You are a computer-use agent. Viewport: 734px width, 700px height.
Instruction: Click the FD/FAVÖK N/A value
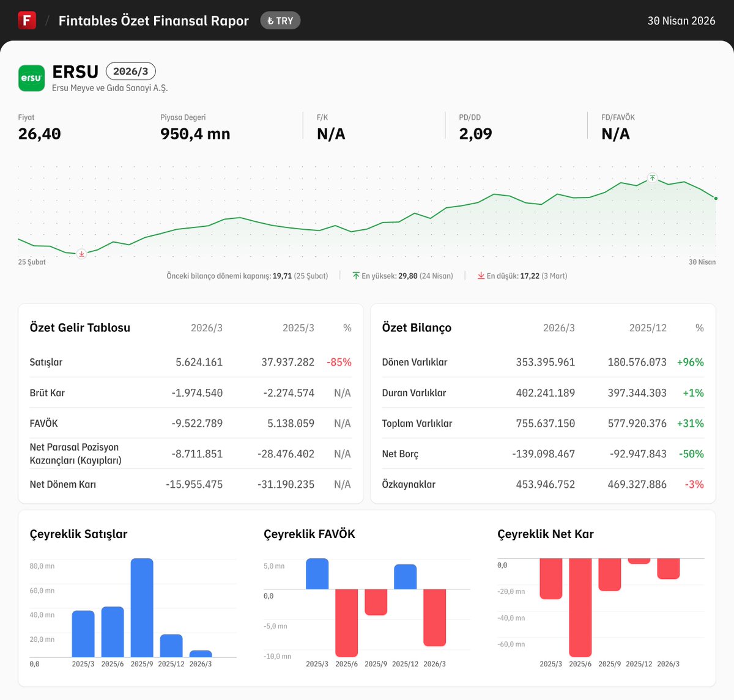click(x=615, y=134)
